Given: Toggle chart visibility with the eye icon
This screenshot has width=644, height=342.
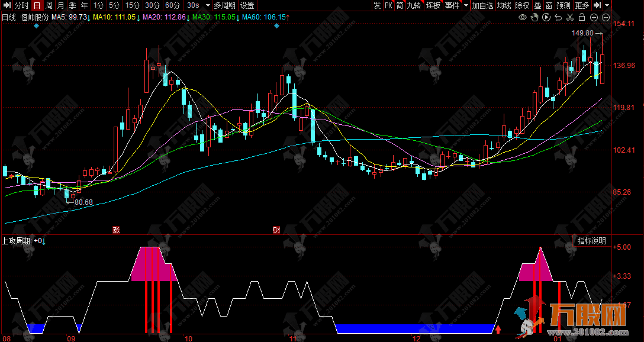Looking at the screenshot, I should tap(523, 18).
